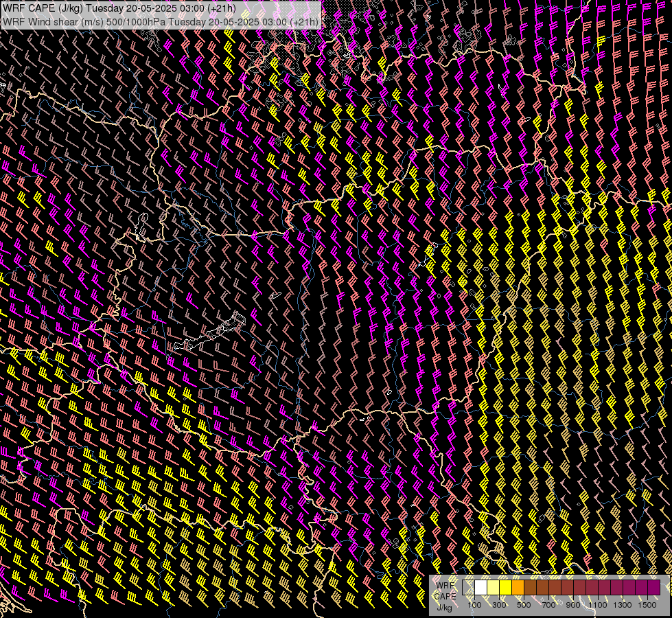
Task: Click the WRF CAPE title line
Action: click(x=119, y=8)
